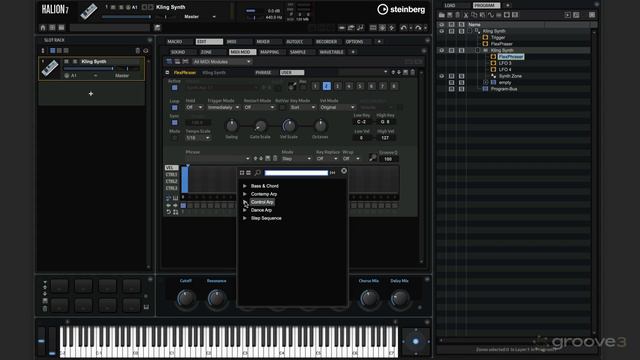Click the trash icon beside Phrase selector
Viewport: 640px width, 360px height.
pyautogui.click(x=275, y=158)
